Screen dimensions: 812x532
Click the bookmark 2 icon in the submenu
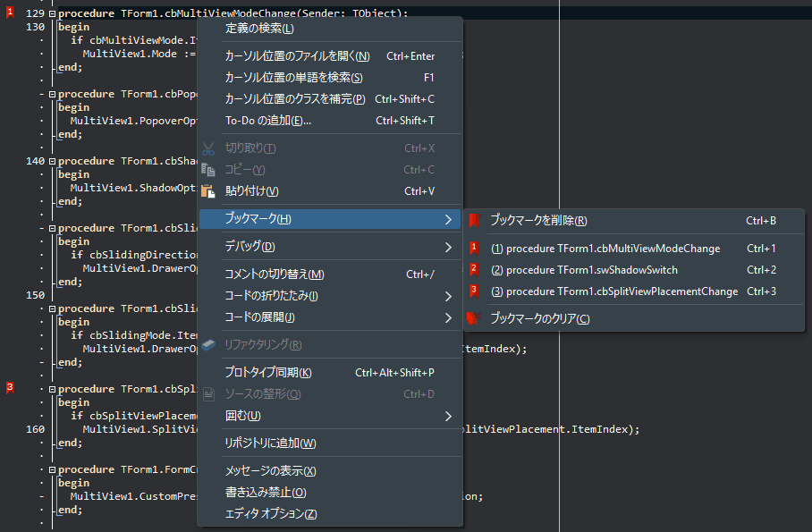(x=474, y=270)
